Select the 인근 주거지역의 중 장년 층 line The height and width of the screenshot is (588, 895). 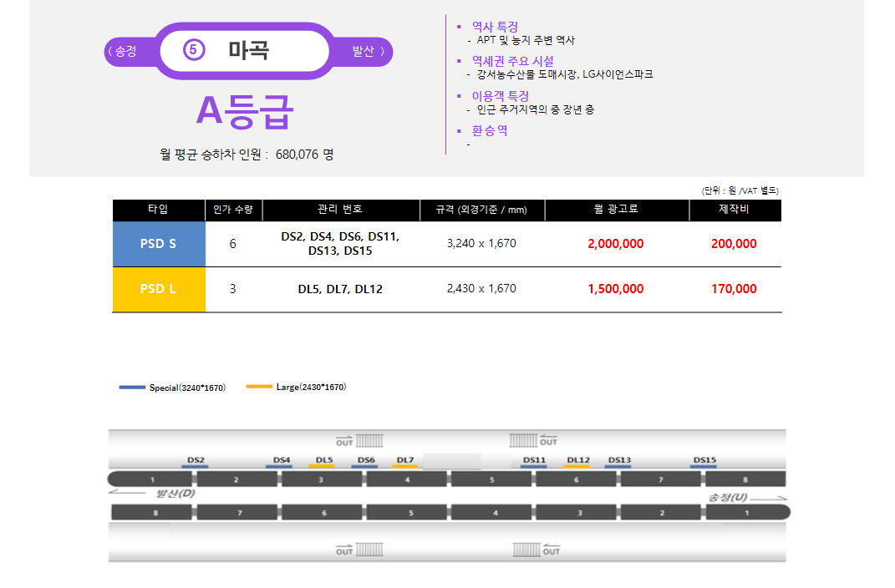tap(536, 109)
